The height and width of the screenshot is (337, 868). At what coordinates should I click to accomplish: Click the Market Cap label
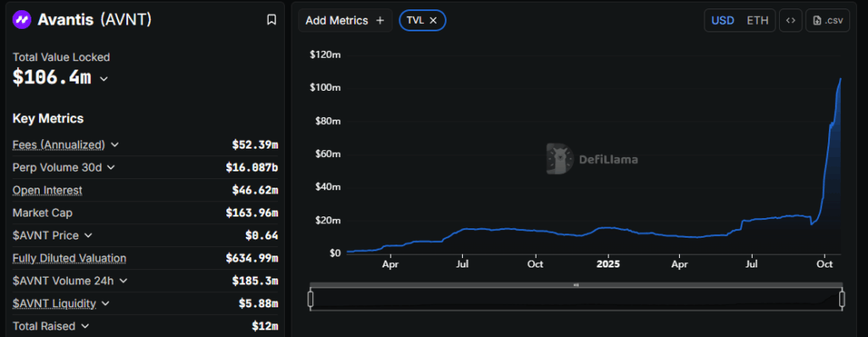pos(42,213)
